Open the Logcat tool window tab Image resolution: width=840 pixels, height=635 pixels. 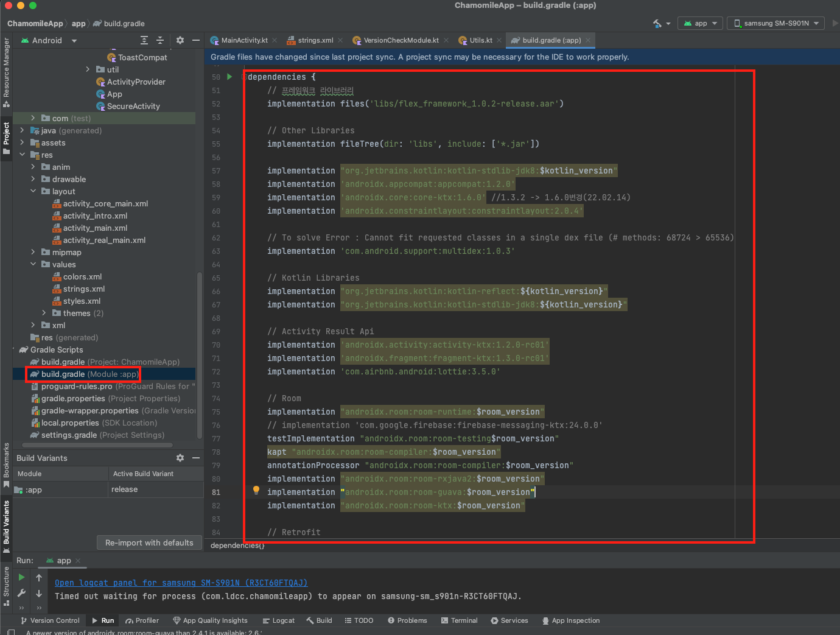279,620
